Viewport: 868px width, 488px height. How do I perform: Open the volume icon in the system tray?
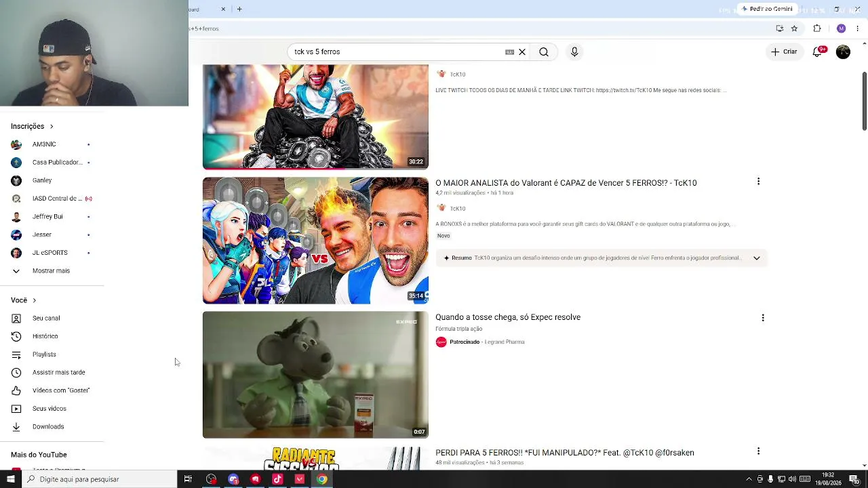click(793, 479)
